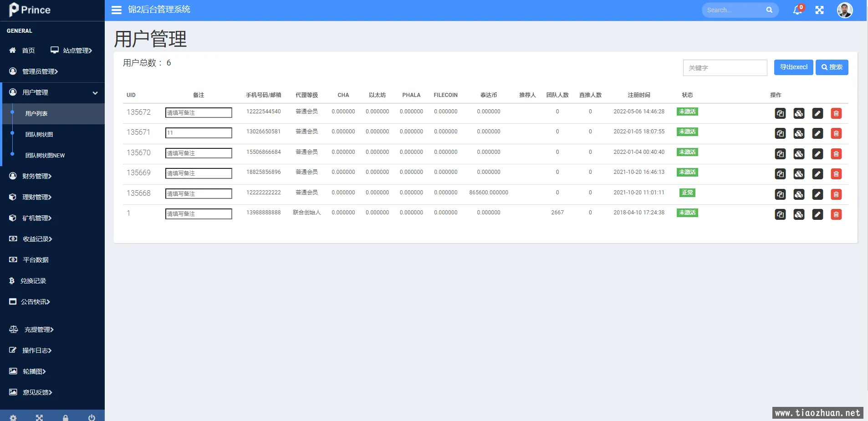Viewport: 868px width, 421px height.
Task: Delete user 135670 with the trash icon
Action: (x=836, y=154)
